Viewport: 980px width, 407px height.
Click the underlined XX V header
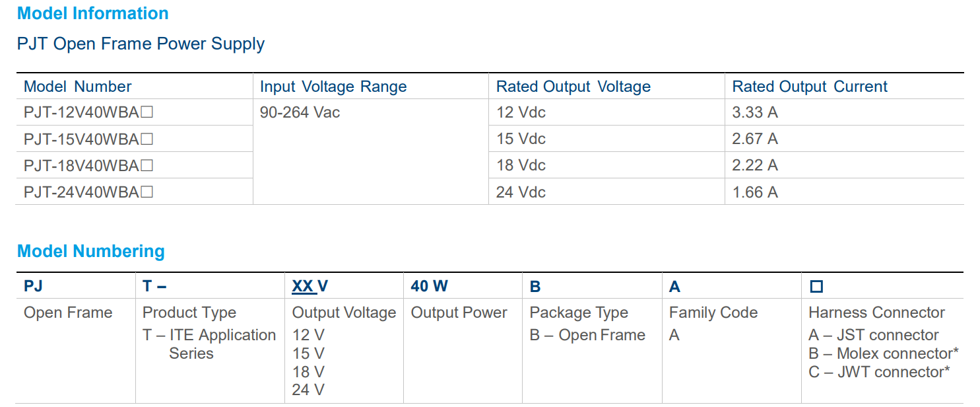pos(310,286)
